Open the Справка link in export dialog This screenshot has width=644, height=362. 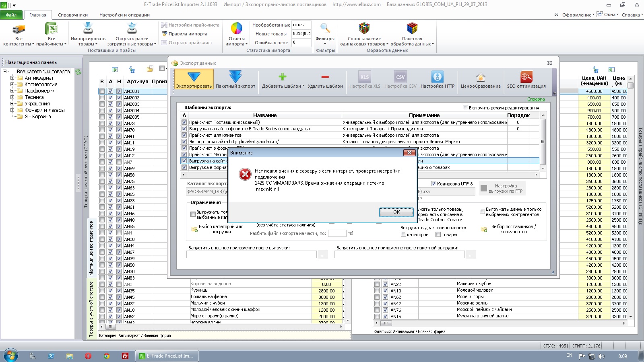[x=536, y=99]
